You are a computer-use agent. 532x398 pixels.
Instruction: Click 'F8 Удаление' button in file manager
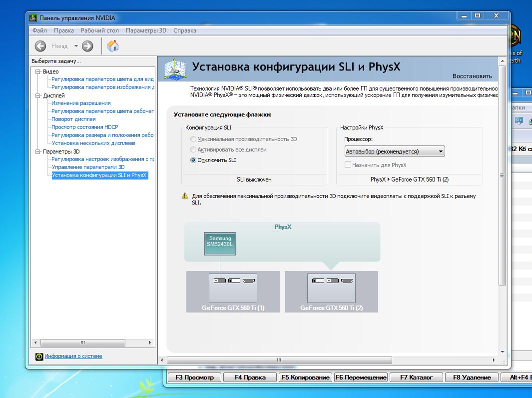click(472, 377)
